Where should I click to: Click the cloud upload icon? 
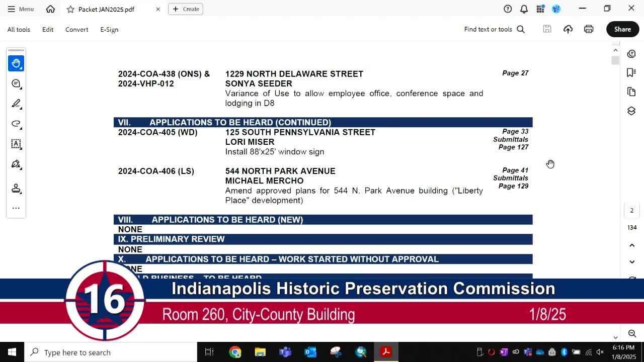568,29
